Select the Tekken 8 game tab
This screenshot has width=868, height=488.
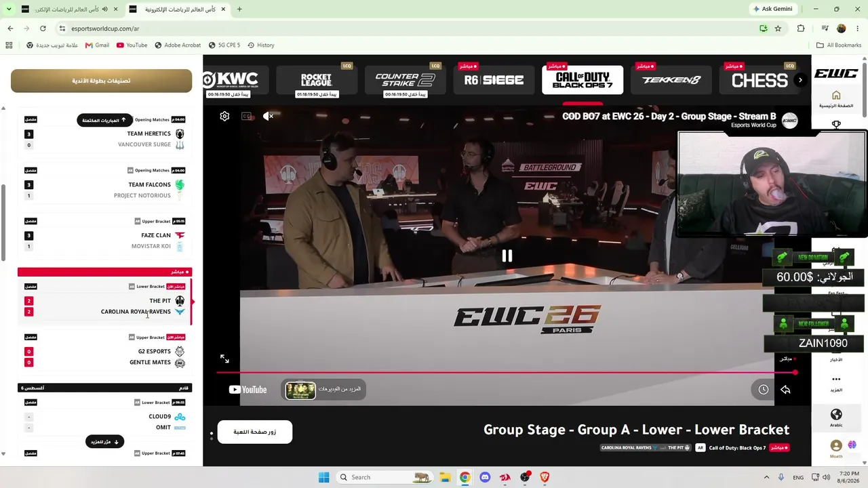point(671,80)
